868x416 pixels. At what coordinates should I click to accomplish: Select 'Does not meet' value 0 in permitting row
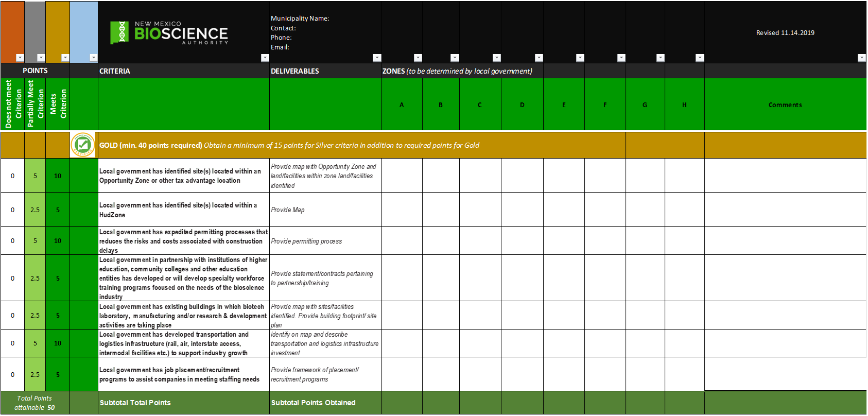(12, 241)
